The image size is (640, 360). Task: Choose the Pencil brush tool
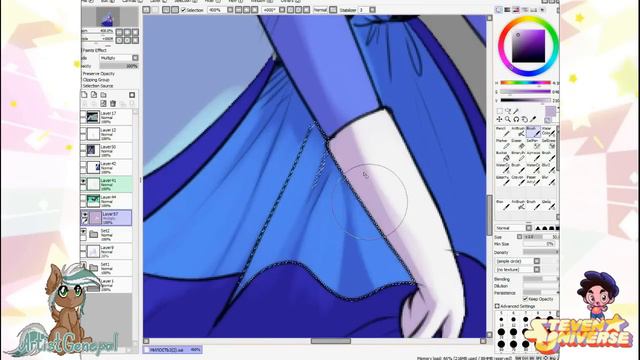pyautogui.click(x=502, y=131)
